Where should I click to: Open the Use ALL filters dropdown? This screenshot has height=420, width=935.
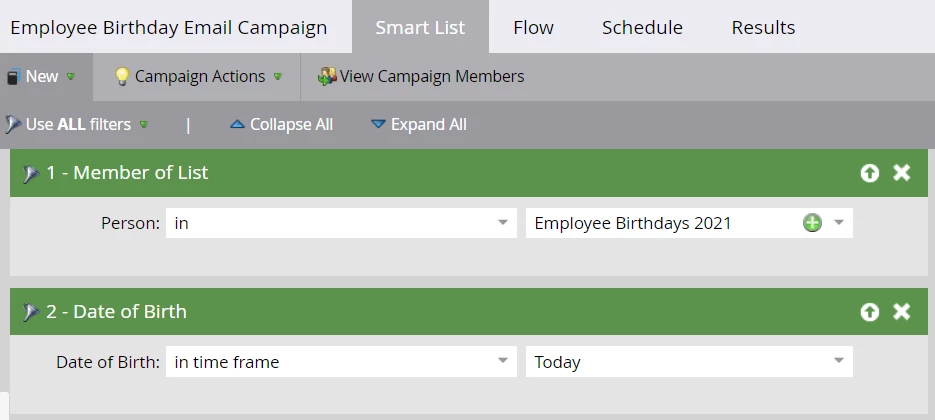(x=78, y=125)
